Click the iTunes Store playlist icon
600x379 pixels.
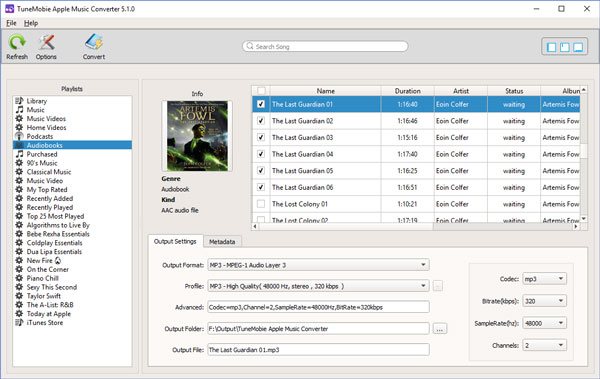point(19,322)
